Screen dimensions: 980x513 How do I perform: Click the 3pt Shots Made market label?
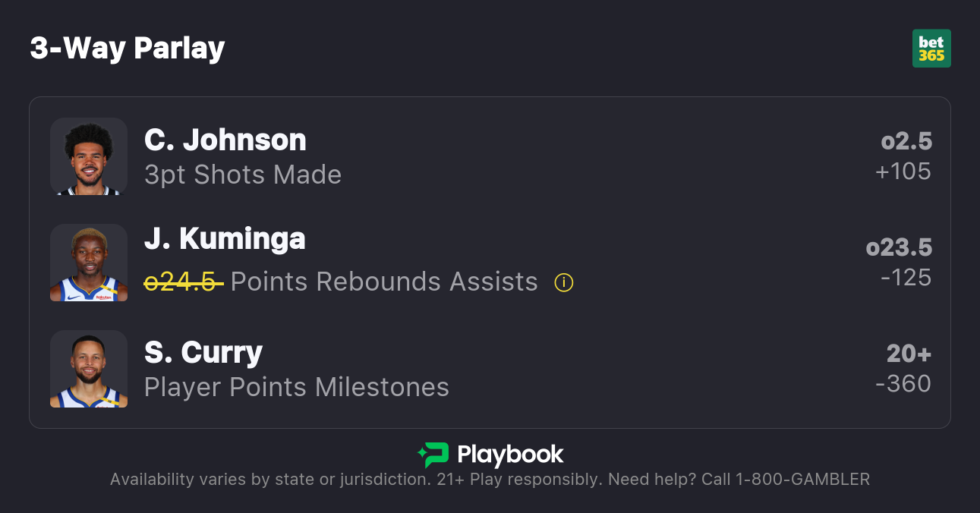243,175
